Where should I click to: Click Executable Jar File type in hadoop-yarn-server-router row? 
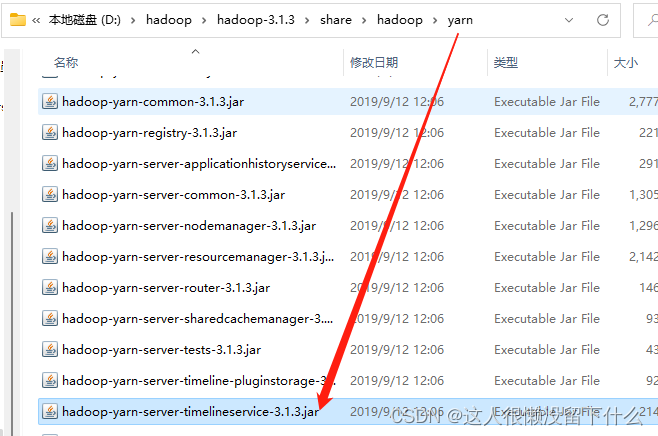547,287
